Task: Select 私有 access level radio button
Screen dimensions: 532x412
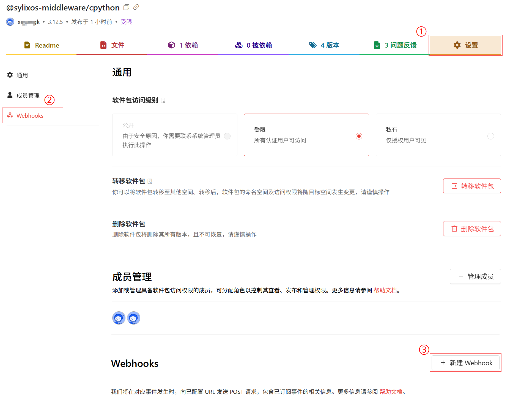Action: (490, 136)
